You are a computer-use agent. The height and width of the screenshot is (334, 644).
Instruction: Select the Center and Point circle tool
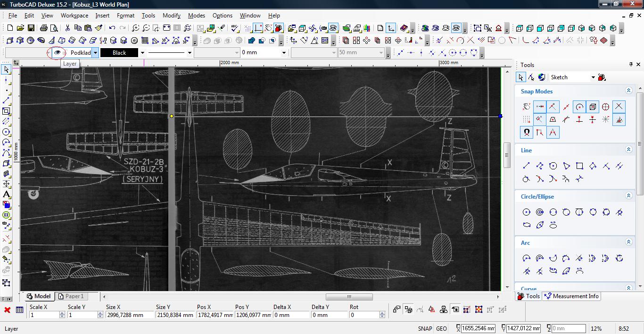pos(527,212)
